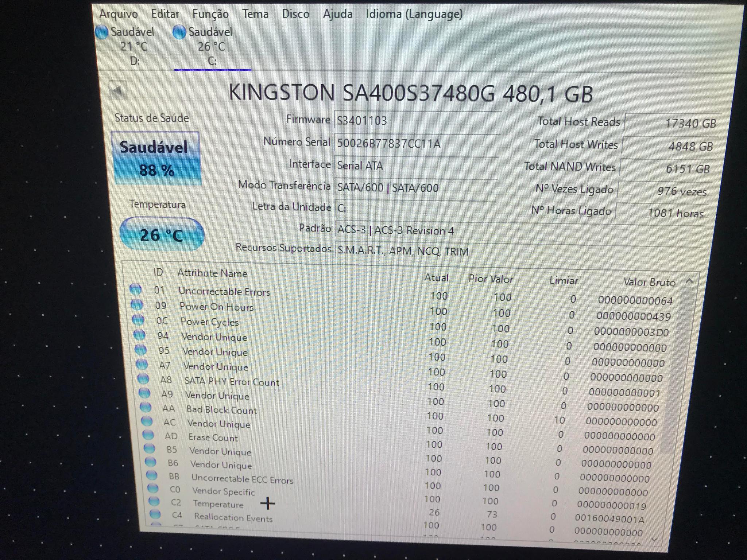
Task: Open the Arquivo menu
Action: tap(119, 14)
